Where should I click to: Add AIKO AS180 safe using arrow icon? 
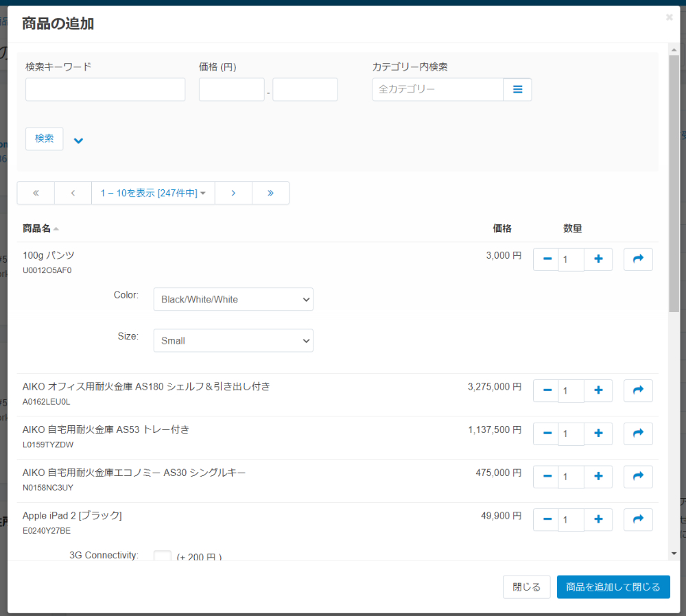tap(638, 391)
